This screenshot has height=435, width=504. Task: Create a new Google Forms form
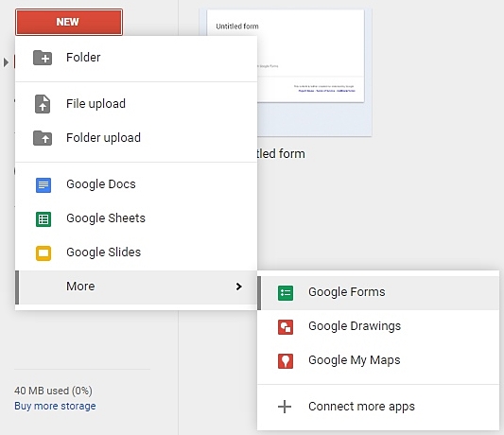[x=378, y=293]
